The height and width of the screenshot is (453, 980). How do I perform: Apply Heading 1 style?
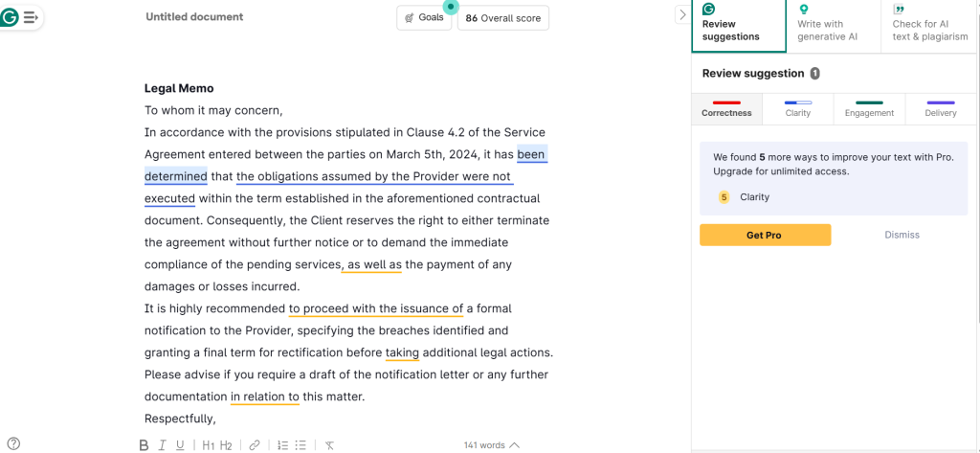tap(208, 444)
